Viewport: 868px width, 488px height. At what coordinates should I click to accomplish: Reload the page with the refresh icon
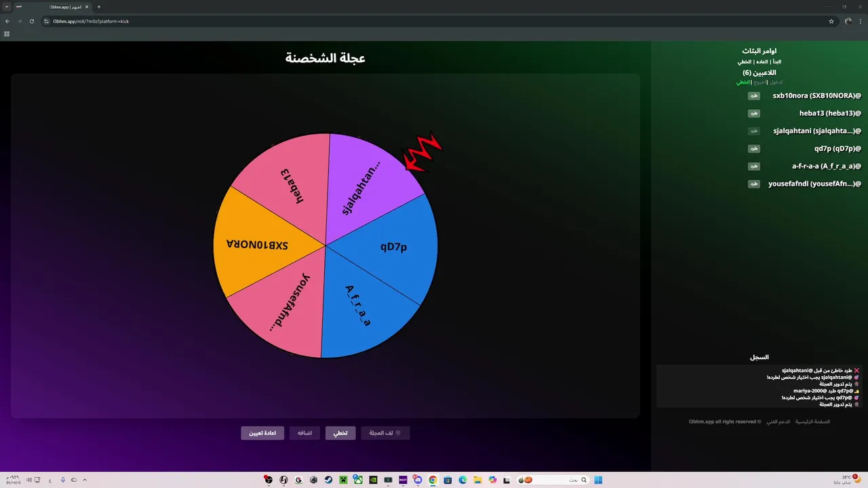point(31,21)
